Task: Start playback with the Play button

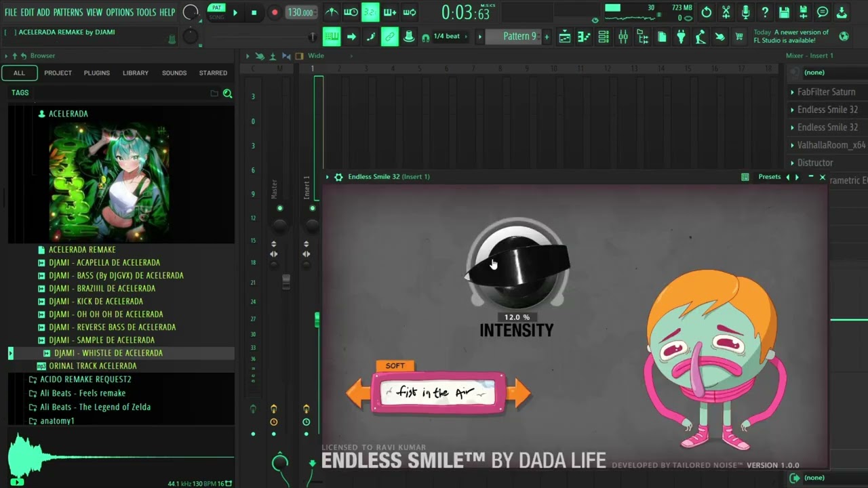Action: 235,12
